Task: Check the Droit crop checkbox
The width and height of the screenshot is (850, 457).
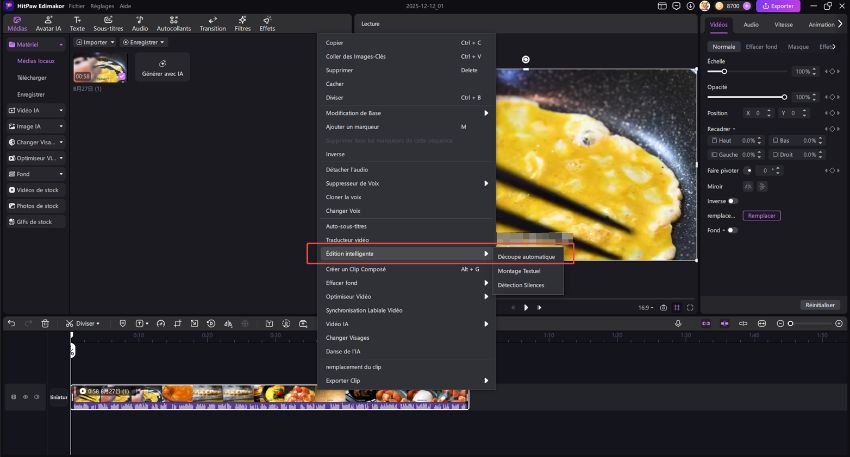Action: (775, 155)
